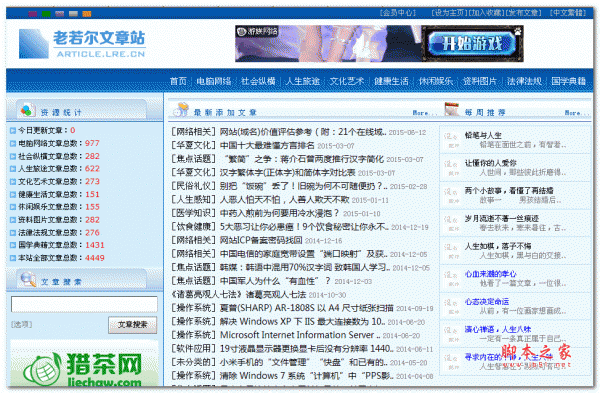
Task: Click the 文章搜索 button
Action: (132, 325)
